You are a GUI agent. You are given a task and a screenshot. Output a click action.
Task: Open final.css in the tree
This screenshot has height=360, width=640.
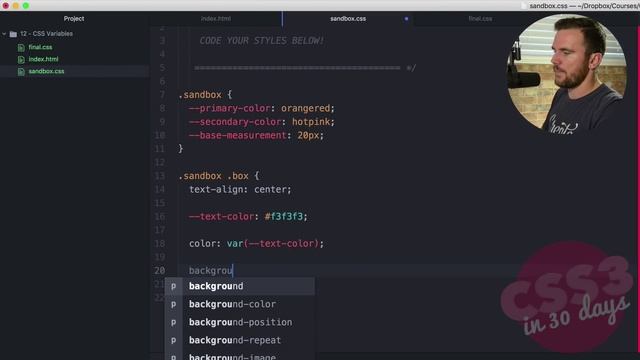tap(40, 47)
